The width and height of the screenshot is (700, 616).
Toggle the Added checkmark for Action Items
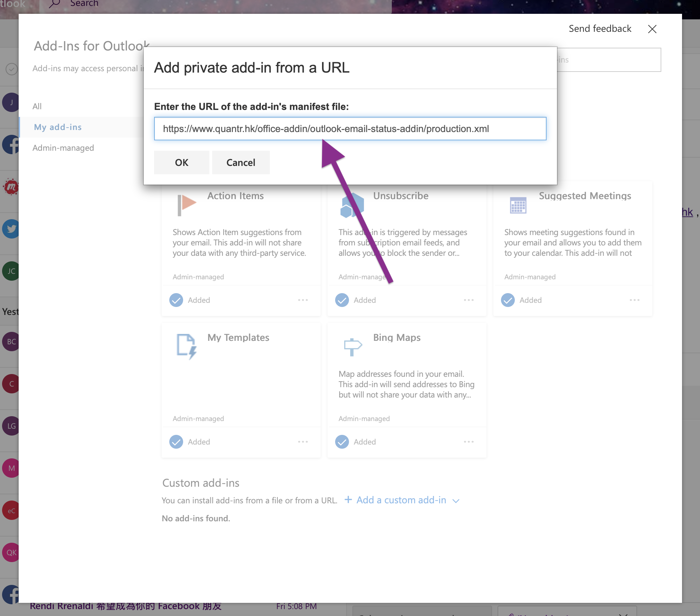coord(176,300)
